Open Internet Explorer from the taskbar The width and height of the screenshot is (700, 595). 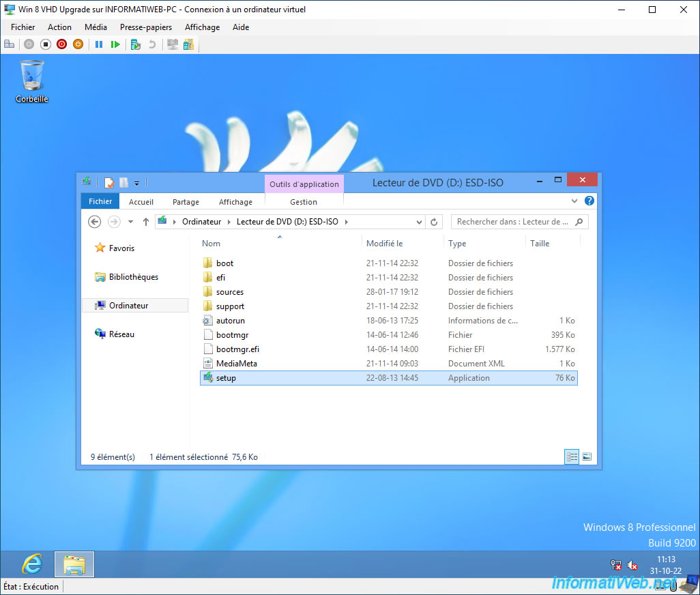tap(31, 564)
